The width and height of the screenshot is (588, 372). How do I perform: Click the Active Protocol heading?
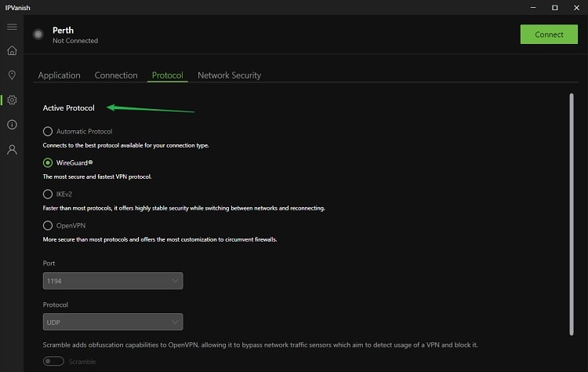point(69,108)
